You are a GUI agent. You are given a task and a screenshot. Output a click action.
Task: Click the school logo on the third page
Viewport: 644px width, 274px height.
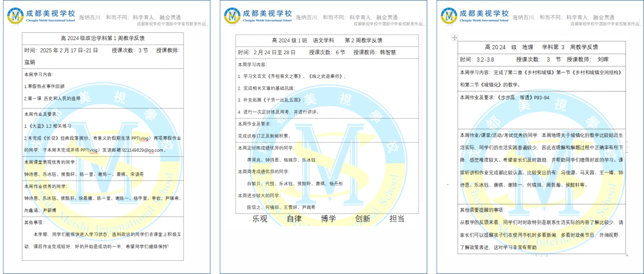(x=449, y=16)
